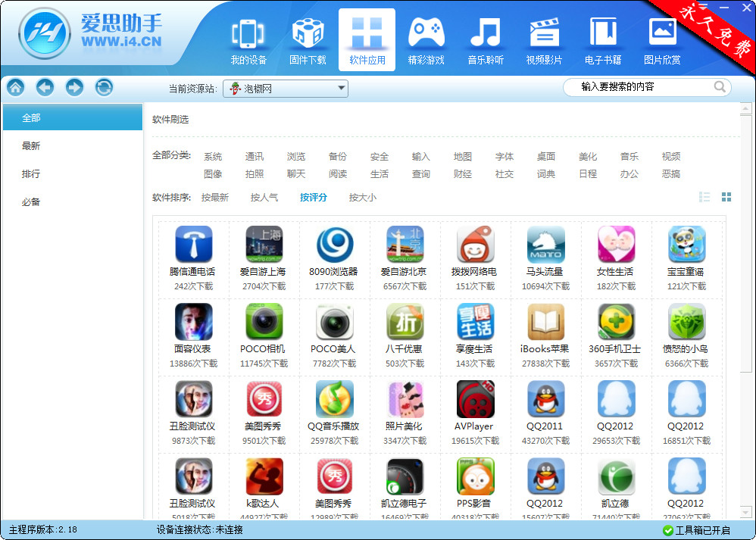Filter by 拍照 category
This screenshot has width=756, height=540.
click(254, 174)
